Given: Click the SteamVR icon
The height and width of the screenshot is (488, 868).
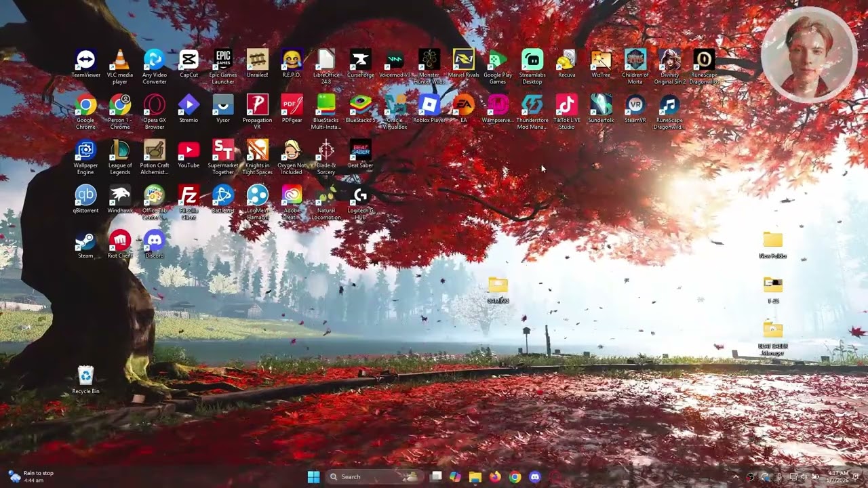Looking at the screenshot, I should (635, 105).
